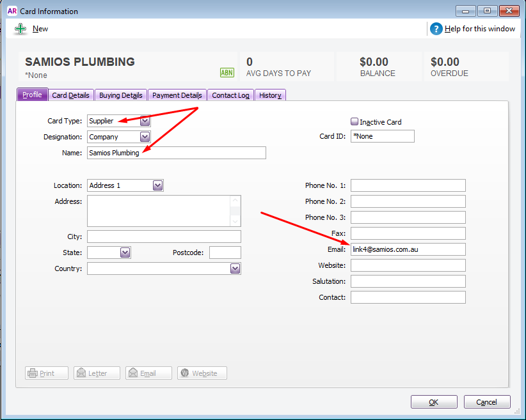Open the State dropdown
The width and height of the screenshot is (526, 420).
click(125, 253)
